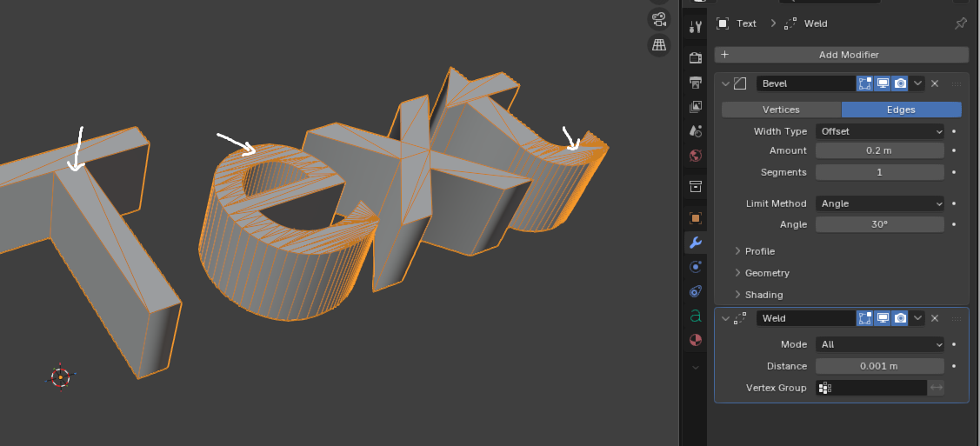
Task: Click the Vertex Group selector icon
Action: [825, 388]
